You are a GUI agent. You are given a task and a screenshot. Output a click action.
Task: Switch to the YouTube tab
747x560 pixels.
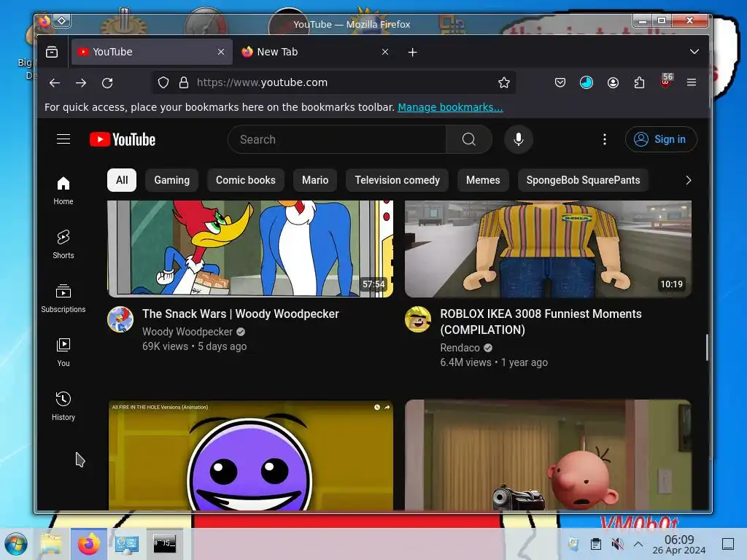coord(152,52)
